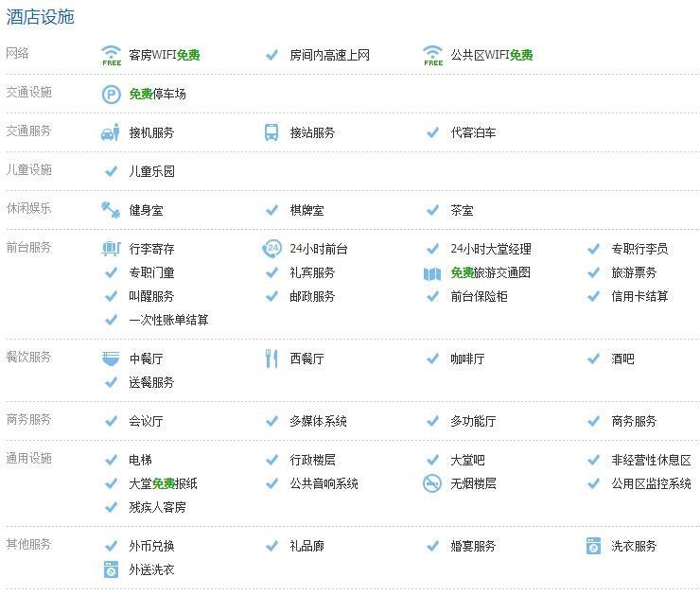The height and width of the screenshot is (595, 700).
Task: Click the Chinese restaurant bowl icon
Action: coord(111,359)
